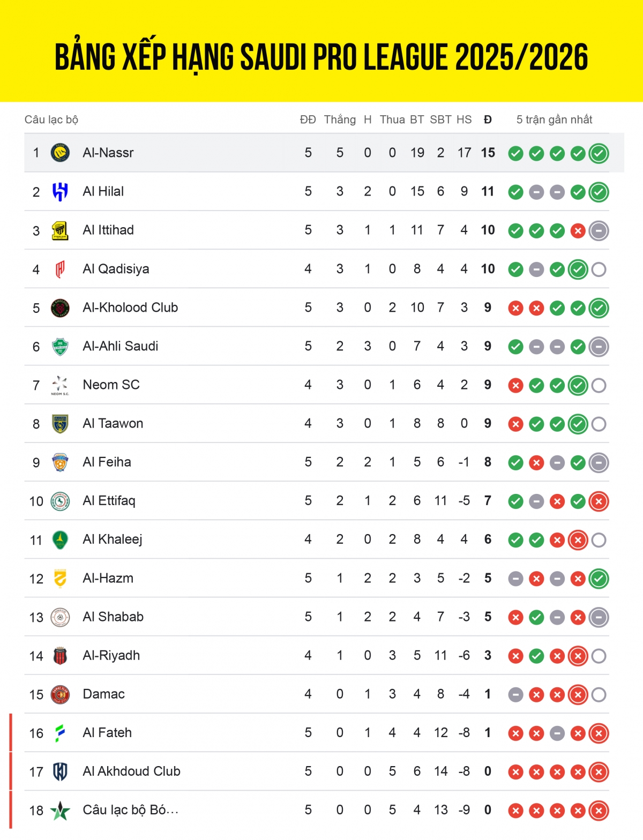Screen dimensions: 643x840
Task: Click the Al Hilal club logo
Action: click(x=60, y=192)
